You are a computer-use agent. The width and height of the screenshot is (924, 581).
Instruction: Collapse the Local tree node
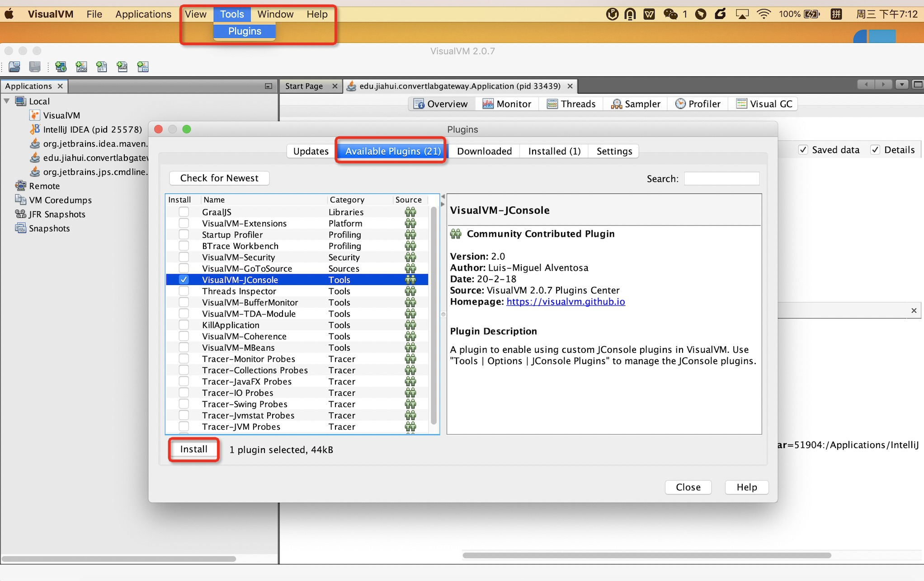[7, 101]
